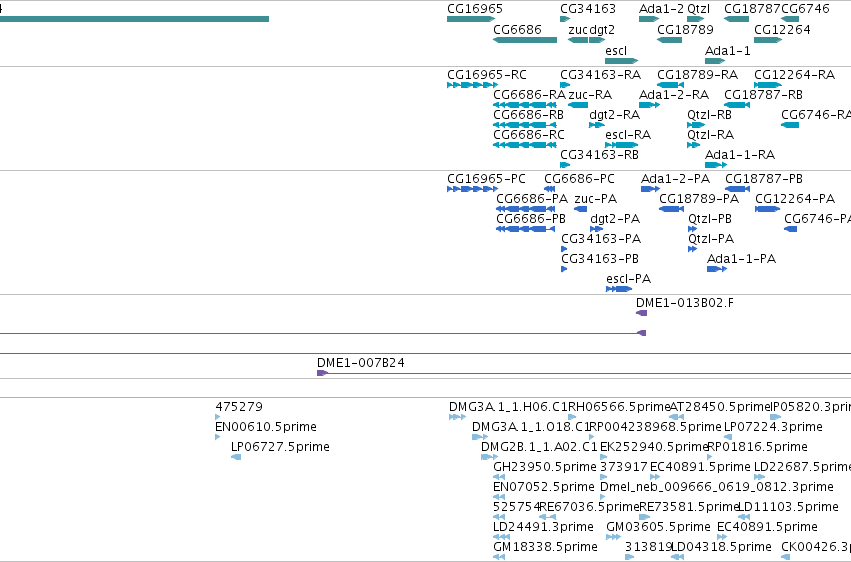
Task: Open protein Ada1-2-PA
Action: pyautogui.click(x=675, y=178)
